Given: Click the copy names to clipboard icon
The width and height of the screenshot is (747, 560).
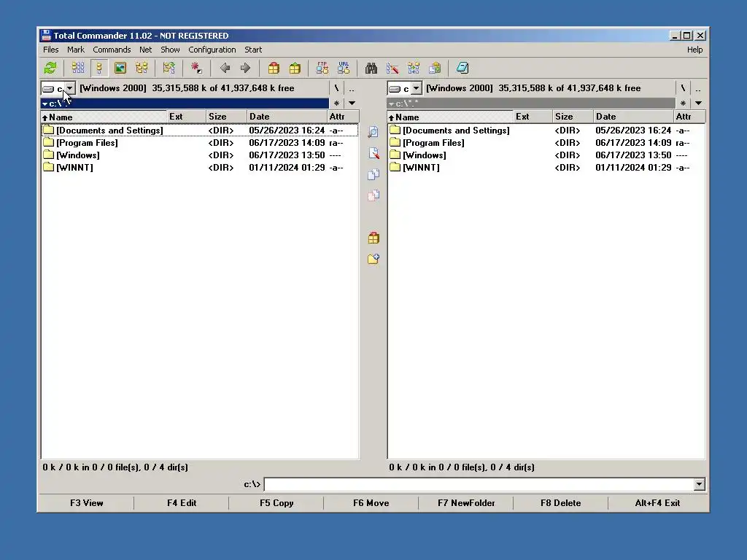Looking at the screenshot, I should [x=435, y=68].
